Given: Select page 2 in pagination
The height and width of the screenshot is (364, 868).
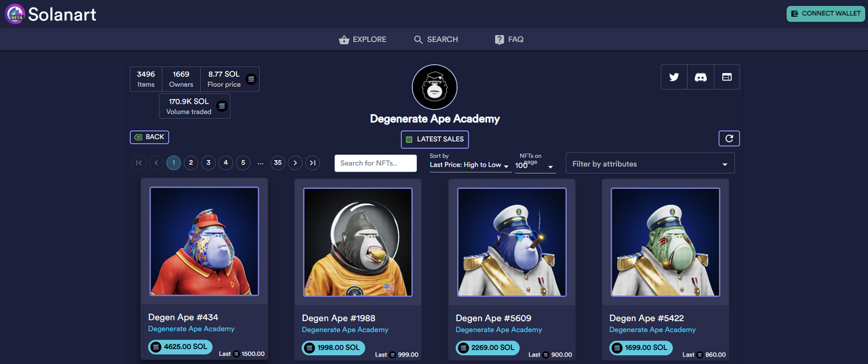Looking at the screenshot, I should pos(191,163).
